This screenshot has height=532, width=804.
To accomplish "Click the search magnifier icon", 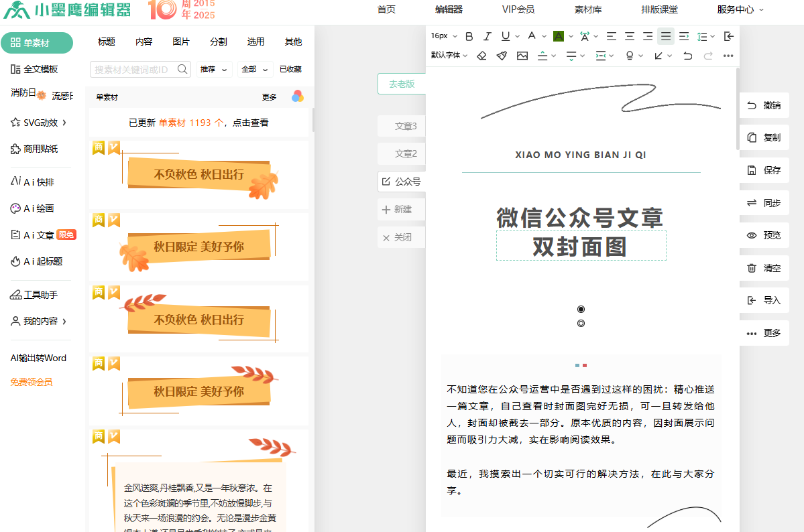I will point(182,69).
